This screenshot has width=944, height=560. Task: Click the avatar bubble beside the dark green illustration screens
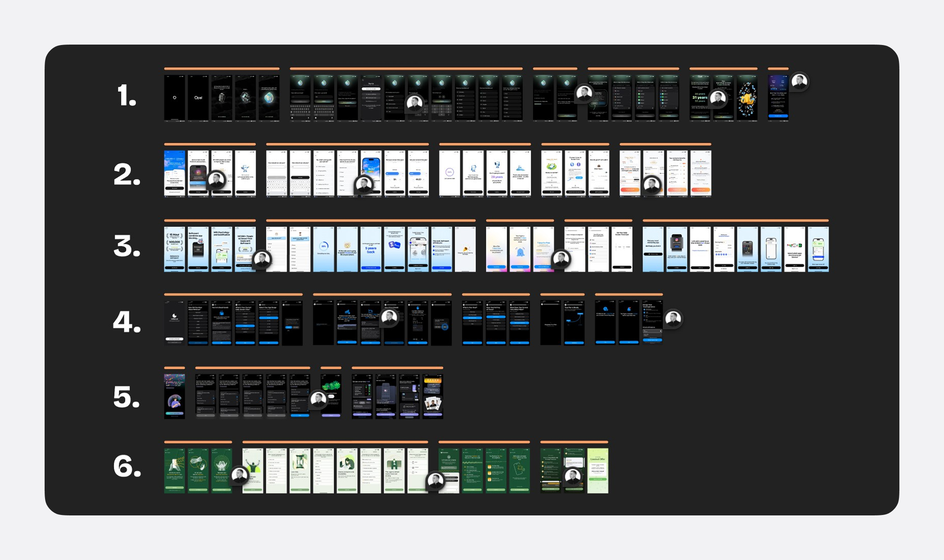click(x=240, y=475)
